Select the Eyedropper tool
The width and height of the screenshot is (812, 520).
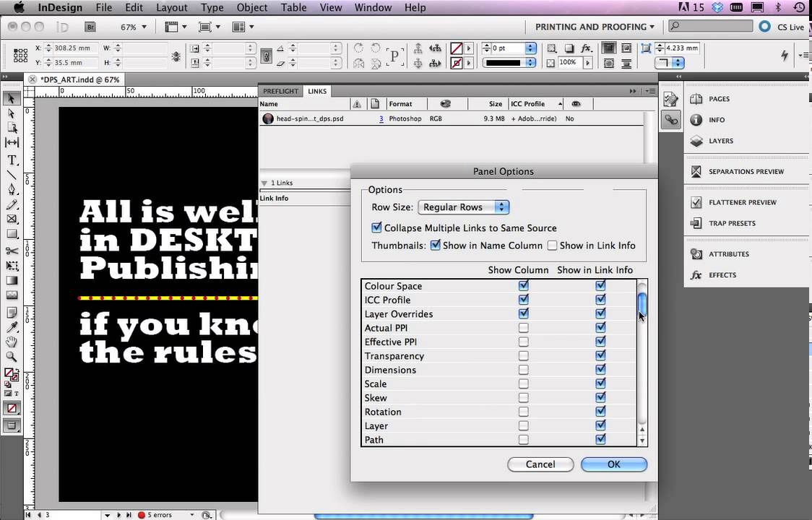[x=12, y=327]
